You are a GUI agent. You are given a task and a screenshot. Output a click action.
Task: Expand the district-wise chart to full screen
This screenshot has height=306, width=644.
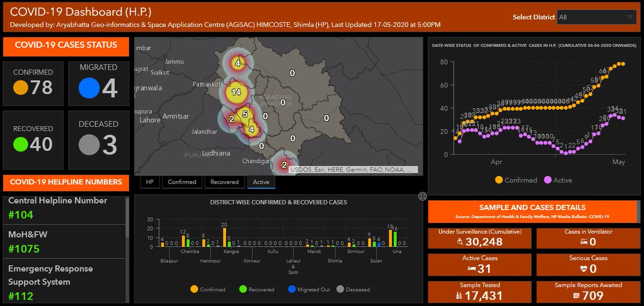pyautogui.click(x=422, y=197)
